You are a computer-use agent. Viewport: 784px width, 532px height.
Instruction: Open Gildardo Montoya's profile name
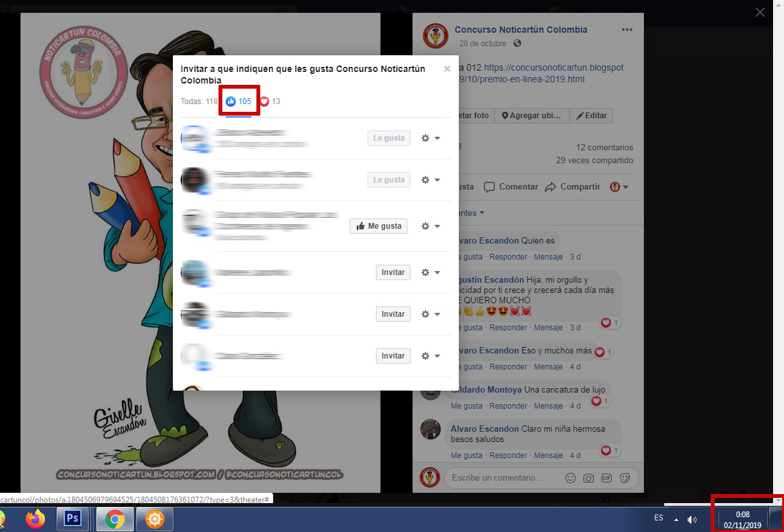(x=486, y=390)
